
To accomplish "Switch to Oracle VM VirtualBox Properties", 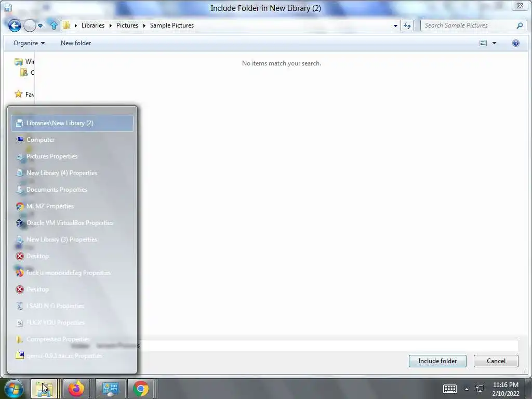I will coord(72,223).
